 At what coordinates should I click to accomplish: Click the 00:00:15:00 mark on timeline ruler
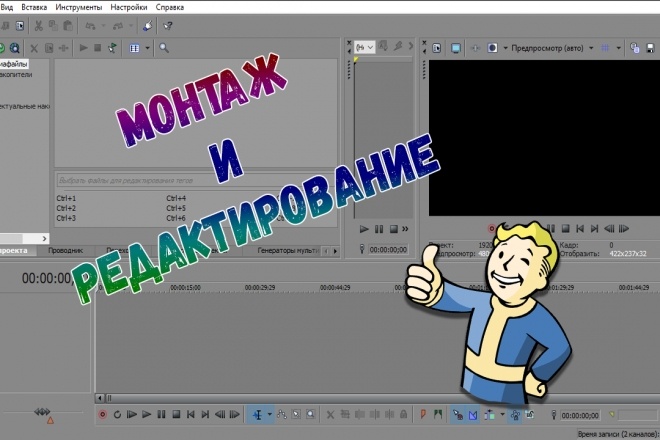[185, 288]
